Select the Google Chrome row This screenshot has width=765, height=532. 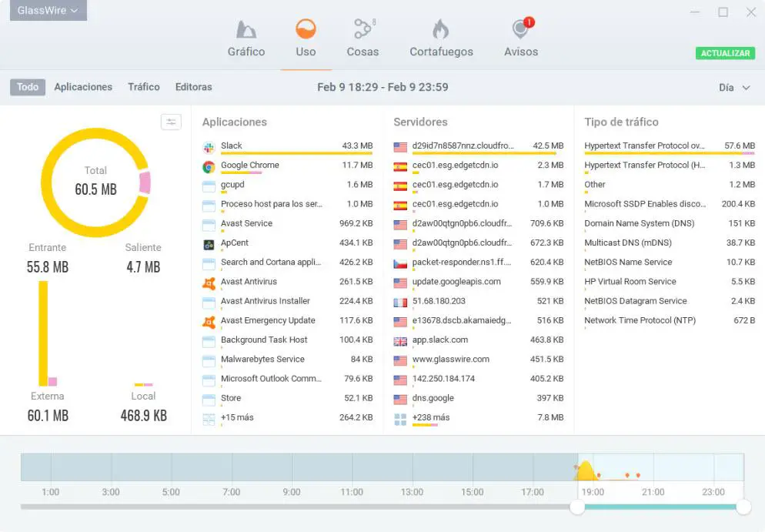coord(287,166)
